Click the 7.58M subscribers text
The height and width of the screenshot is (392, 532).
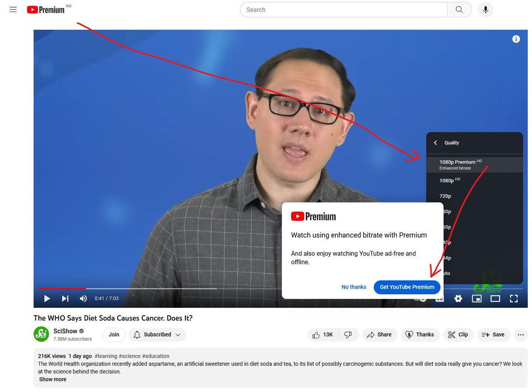[x=72, y=339]
